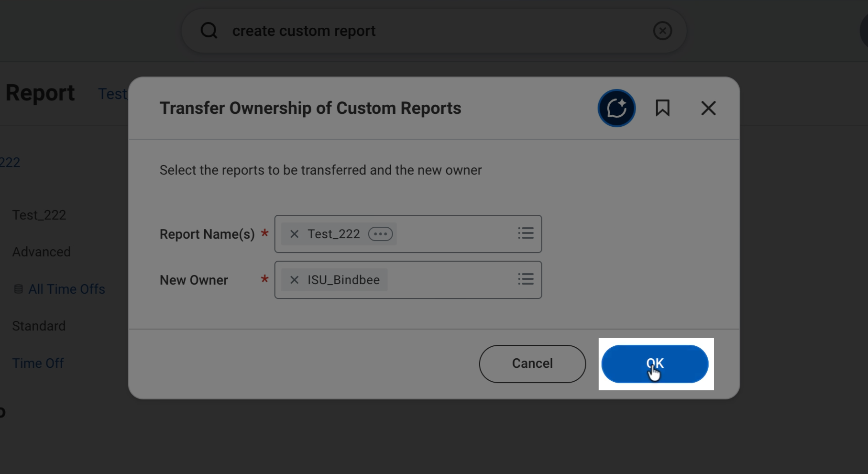This screenshot has height=474, width=868.
Task: Open the All Time Offs link
Action: tap(66, 289)
